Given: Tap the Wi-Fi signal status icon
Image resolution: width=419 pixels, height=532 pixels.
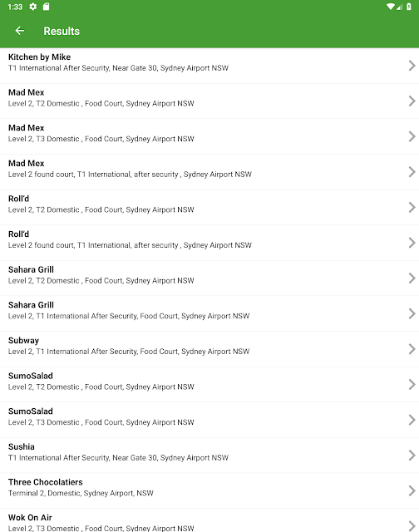Looking at the screenshot, I should [x=391, y=7].
